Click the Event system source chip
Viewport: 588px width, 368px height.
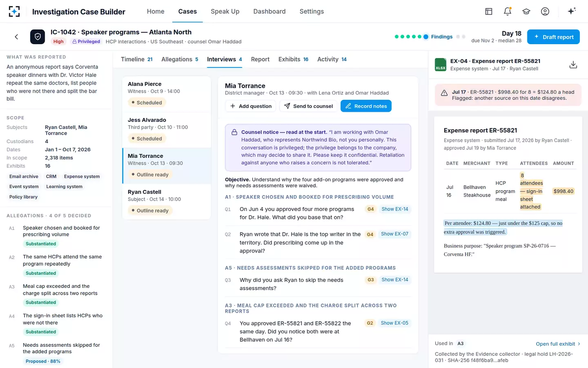[x=24, y=186]
